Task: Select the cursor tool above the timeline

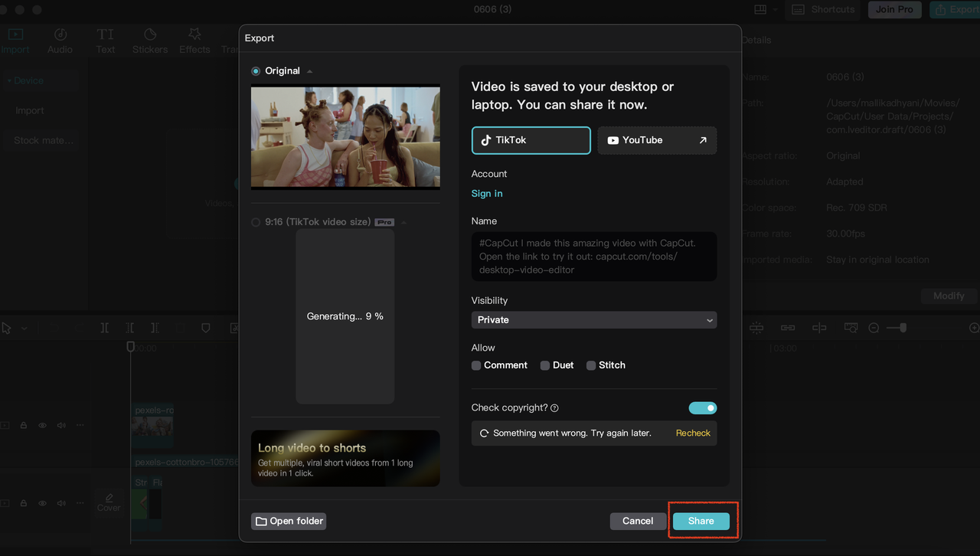Action: pos(6,328)
